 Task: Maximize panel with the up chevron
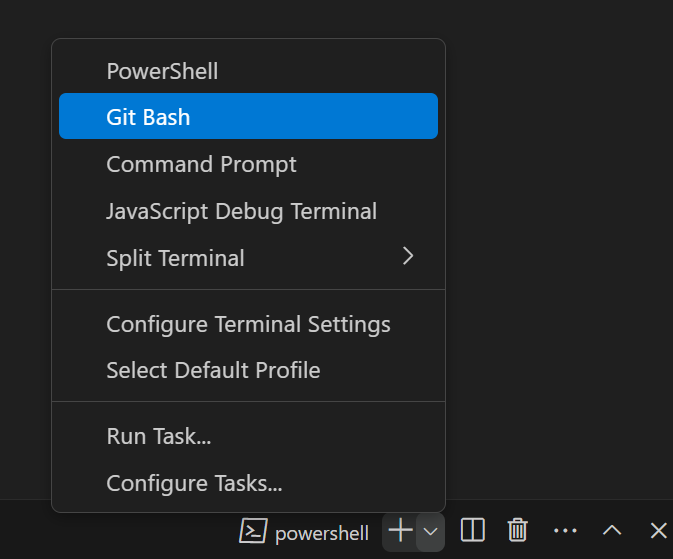612,531
